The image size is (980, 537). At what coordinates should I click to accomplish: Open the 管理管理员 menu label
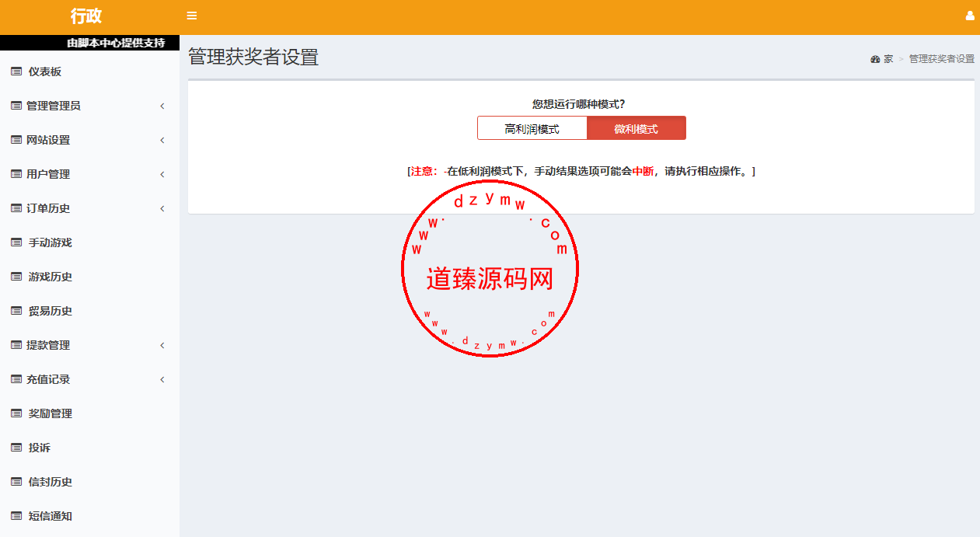(x=54, y=106)
